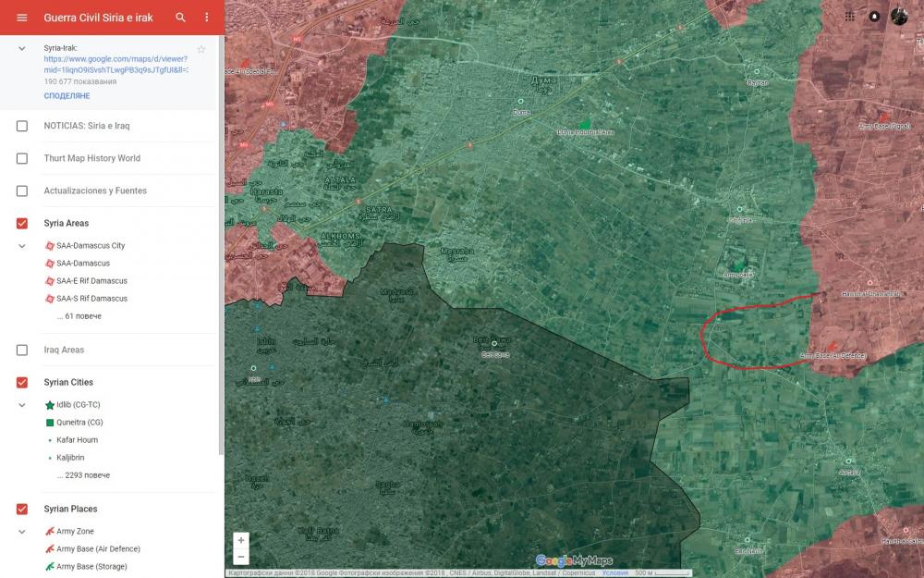Enable the Thurt Map History World layer
The width and height of the screenshot is (924, 578).
pos(22,158)
